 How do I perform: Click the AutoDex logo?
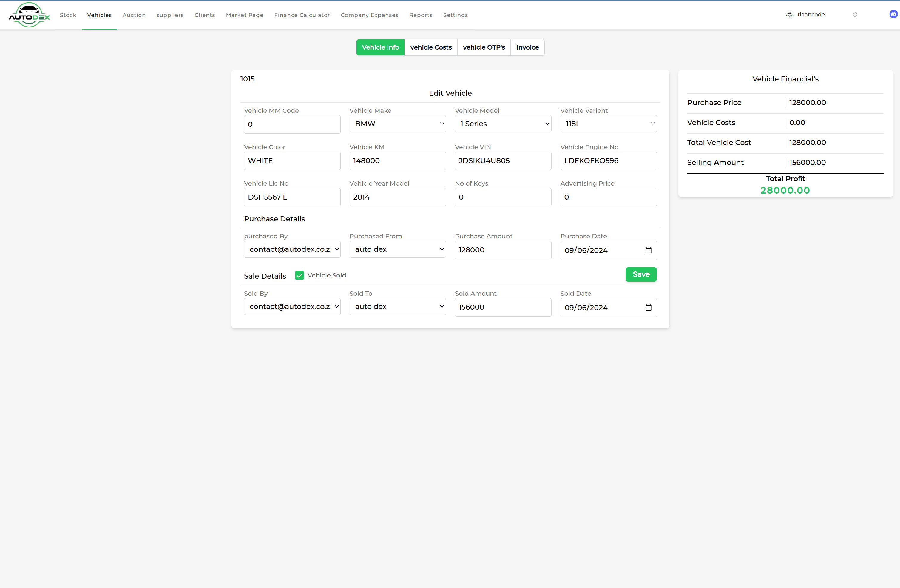click(x=29, y=15)
